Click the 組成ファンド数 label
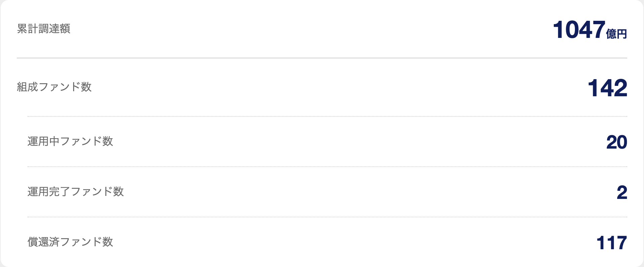This screenshot has width=644, height=267. [54, 87]
